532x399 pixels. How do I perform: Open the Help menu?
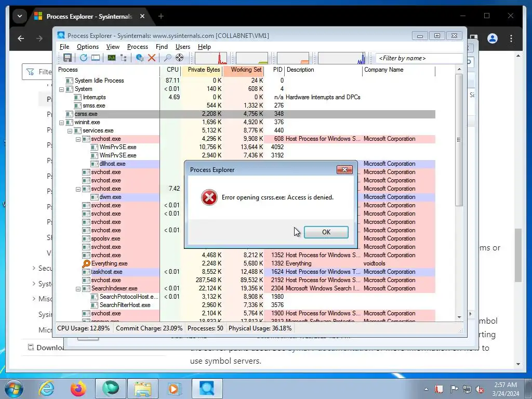pyautogui.click(x=204, y=47)
